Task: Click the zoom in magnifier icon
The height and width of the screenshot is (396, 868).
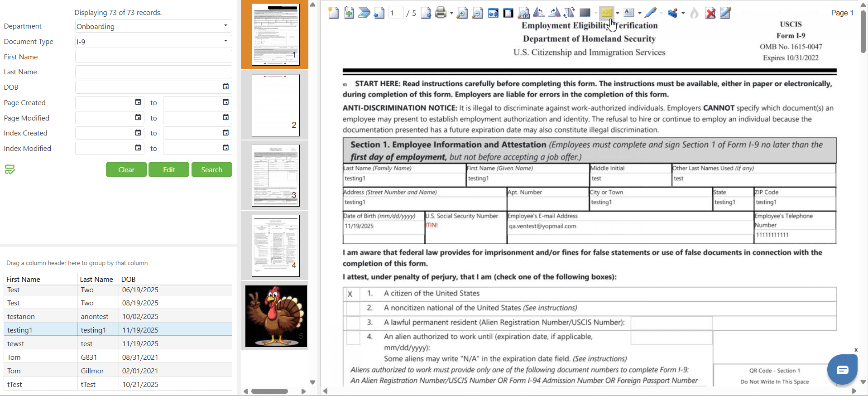Action: click(x=462, y=13)
